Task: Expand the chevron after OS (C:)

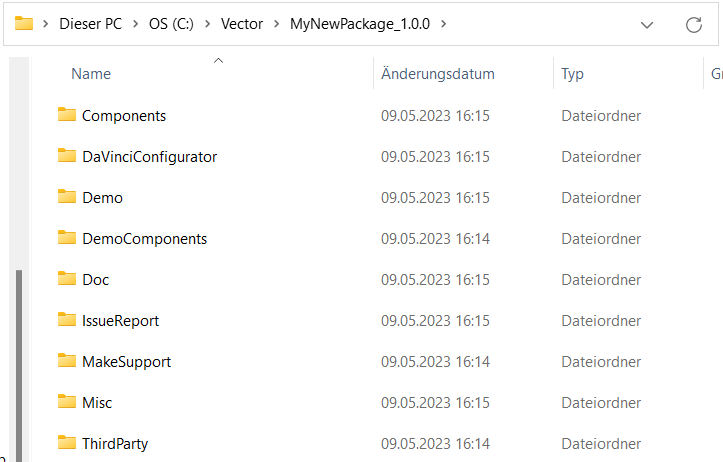Action: (x=207, y=24)
